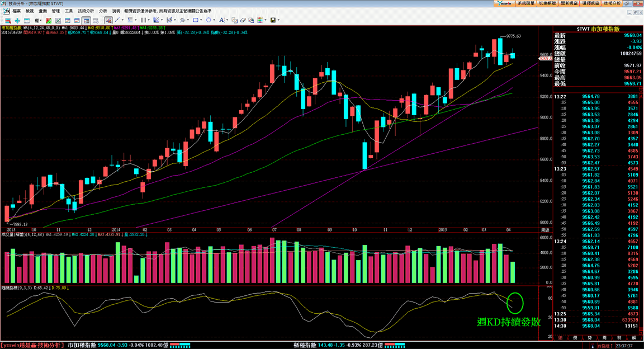Switch to the 細 tab
The image size is (644, 349).
click(560, 337)
